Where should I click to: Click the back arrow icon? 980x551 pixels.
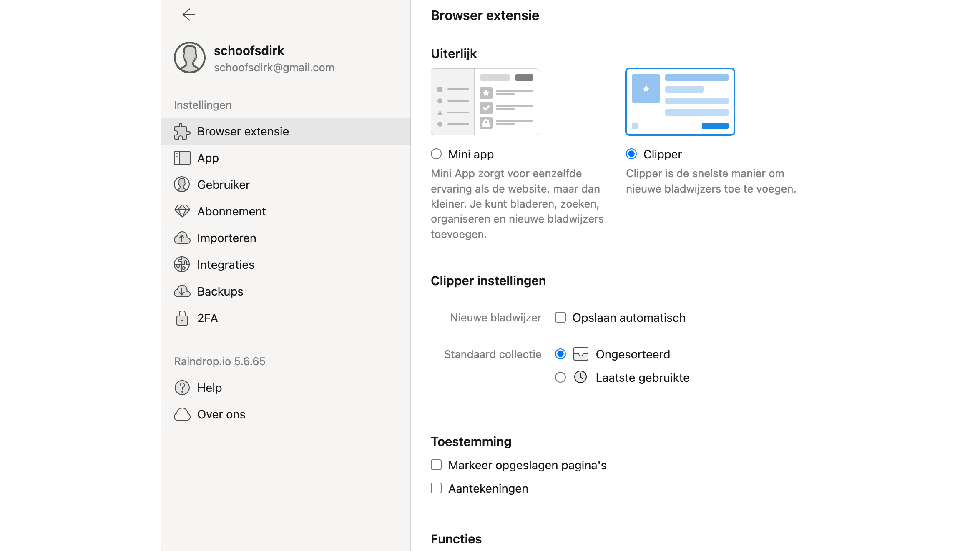188,15
